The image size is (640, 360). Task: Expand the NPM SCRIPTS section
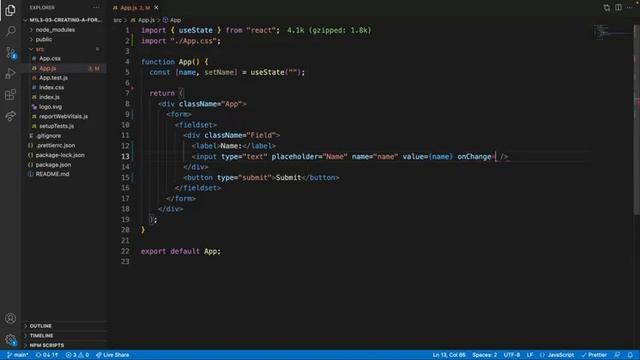64,345
